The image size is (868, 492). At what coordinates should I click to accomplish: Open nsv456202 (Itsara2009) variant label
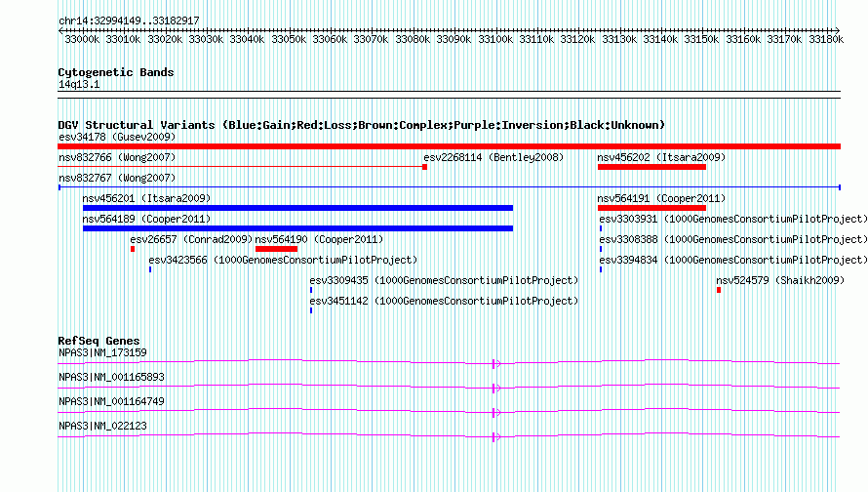pyautogui.click(x=661, y=158)
